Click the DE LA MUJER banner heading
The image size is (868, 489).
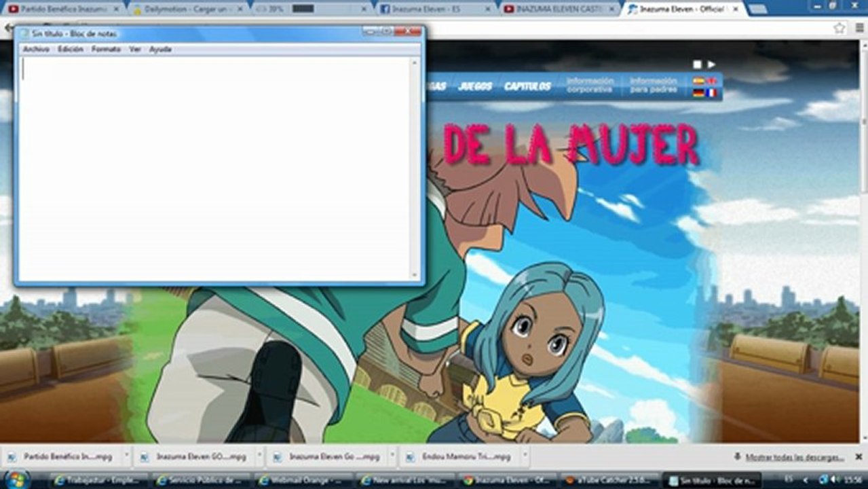(570, 145)
